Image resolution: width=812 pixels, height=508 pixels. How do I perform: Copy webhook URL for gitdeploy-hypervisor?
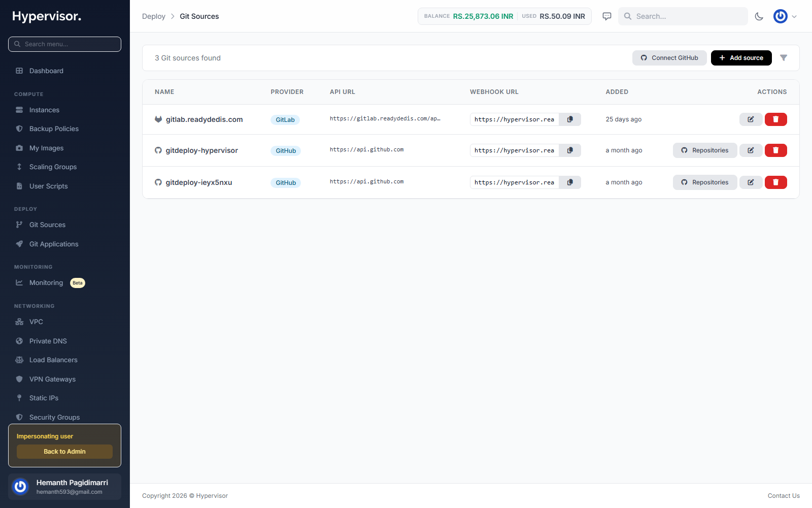570,150
